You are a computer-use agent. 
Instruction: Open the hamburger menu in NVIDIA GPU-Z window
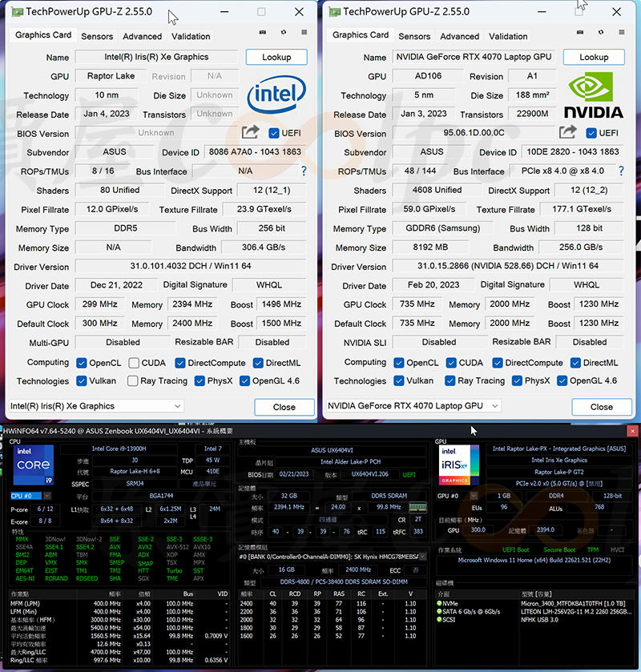(x=621, y=32)
